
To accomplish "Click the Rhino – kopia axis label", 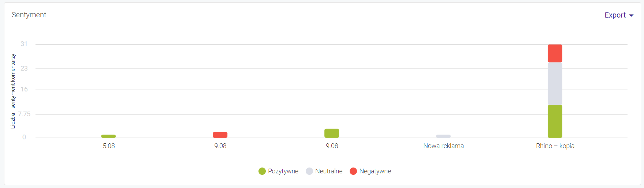I will coord(555,146).
